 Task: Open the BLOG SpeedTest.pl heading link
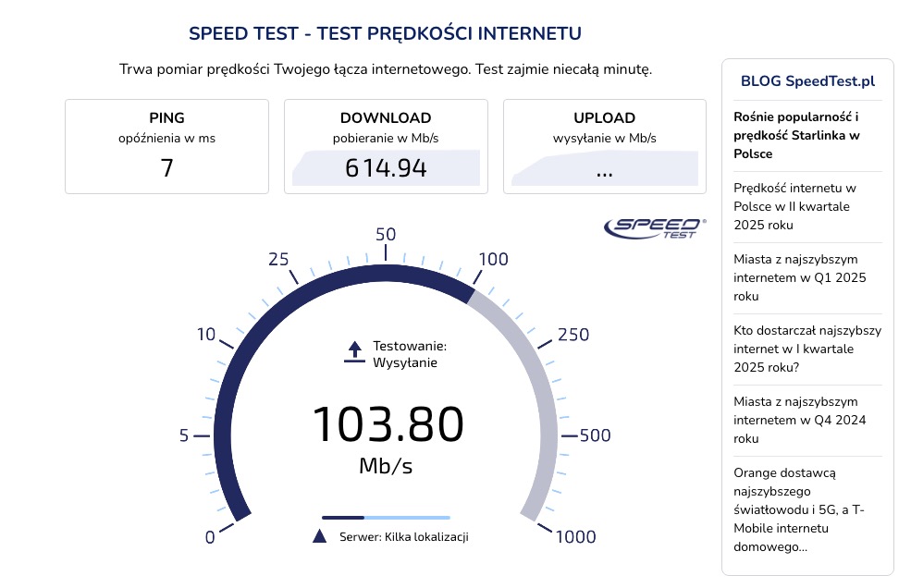click(x=807, y=80)
